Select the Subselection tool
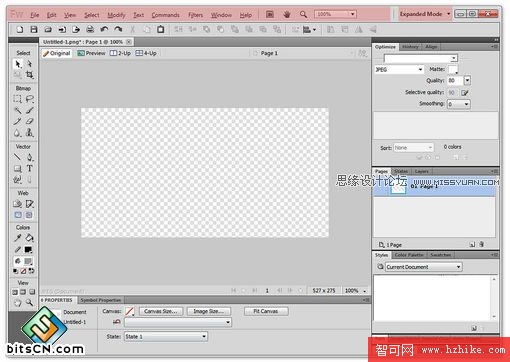Screen dimensions: 510x362 click(30, 64)
